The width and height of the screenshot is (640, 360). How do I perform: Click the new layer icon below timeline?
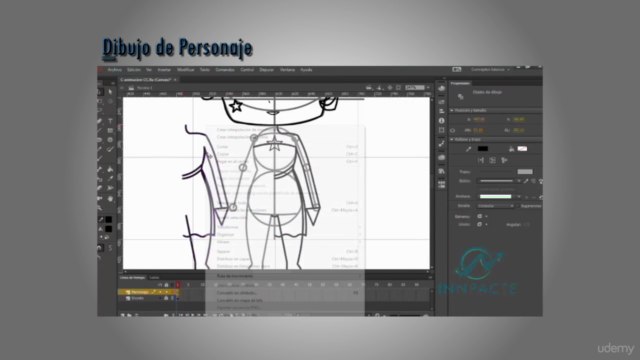[x=122, y=315]
